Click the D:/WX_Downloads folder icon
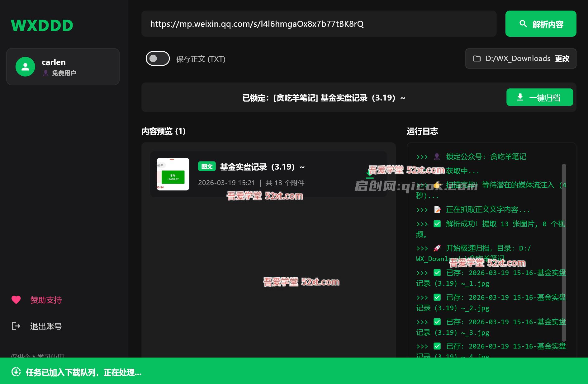This screenshot has height=384, width=588. pyautogui.click(x=477, y=59)
